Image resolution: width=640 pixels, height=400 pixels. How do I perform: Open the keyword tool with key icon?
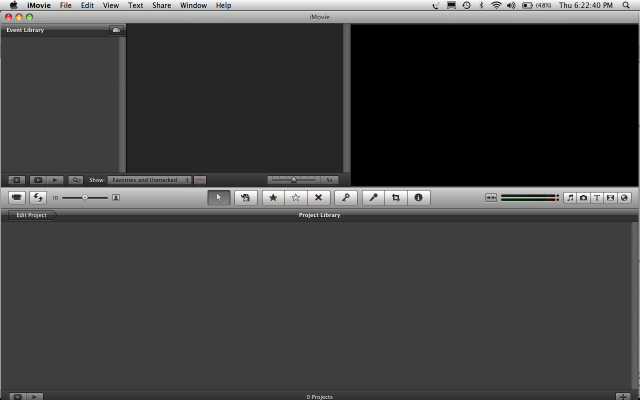tap(346, 198)
